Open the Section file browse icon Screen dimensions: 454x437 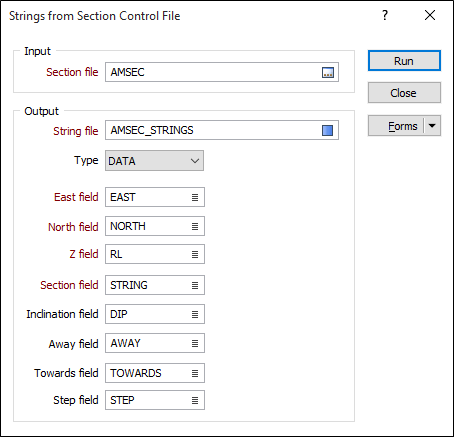tap(328, 72)
